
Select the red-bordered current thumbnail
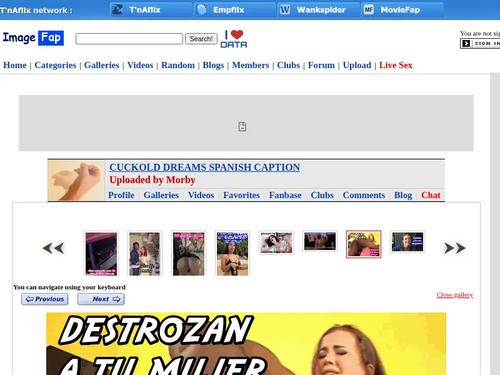363,244
